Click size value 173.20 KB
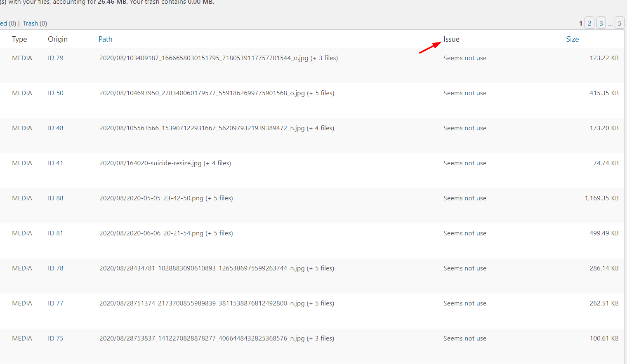Image resolution: width=627 pixels, height=364 pixels. pyautogui.click(x=604, y=128)
